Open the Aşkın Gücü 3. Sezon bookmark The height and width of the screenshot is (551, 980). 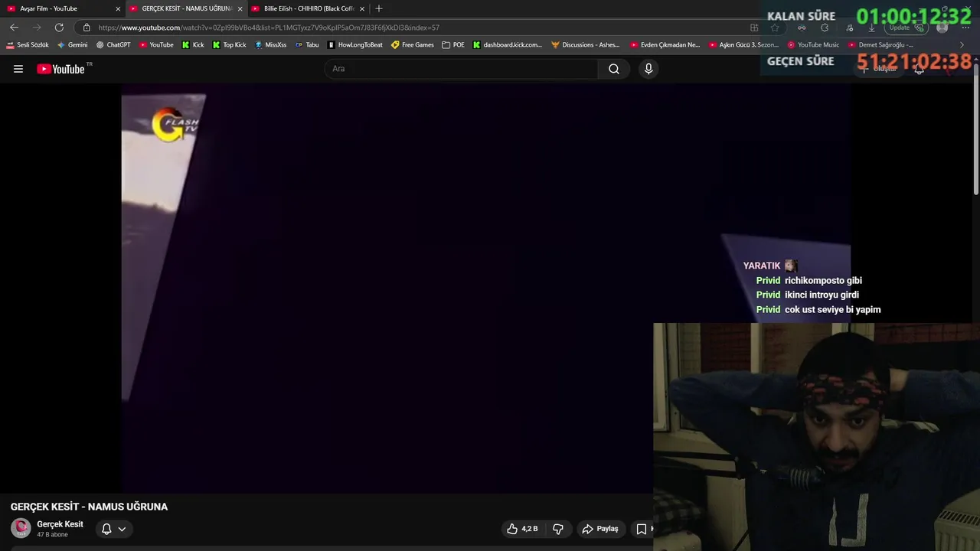tap(744, 45)
